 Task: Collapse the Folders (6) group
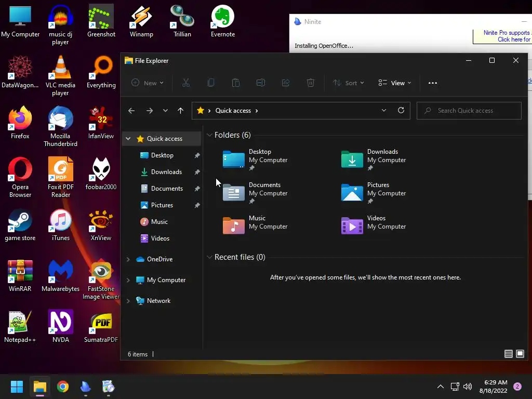pos(209,135)
